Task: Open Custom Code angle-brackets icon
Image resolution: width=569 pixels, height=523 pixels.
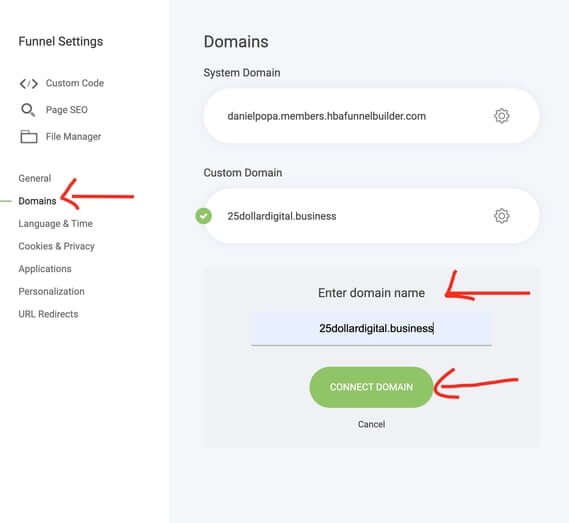Action: [28, 83]
